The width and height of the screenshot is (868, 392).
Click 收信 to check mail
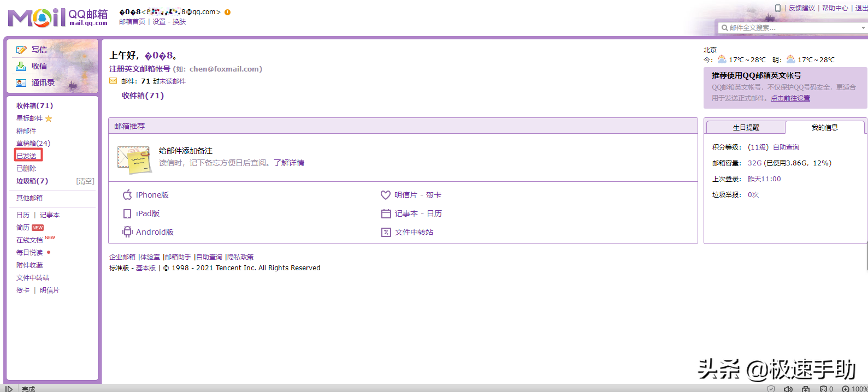click(x=39, y=66)
